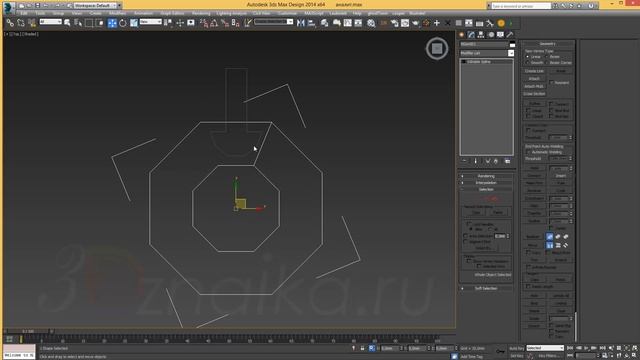The height and width of the screenshot is (360, 640).
Task: Click the Unlink Selection tool
Action: [21, 23]
